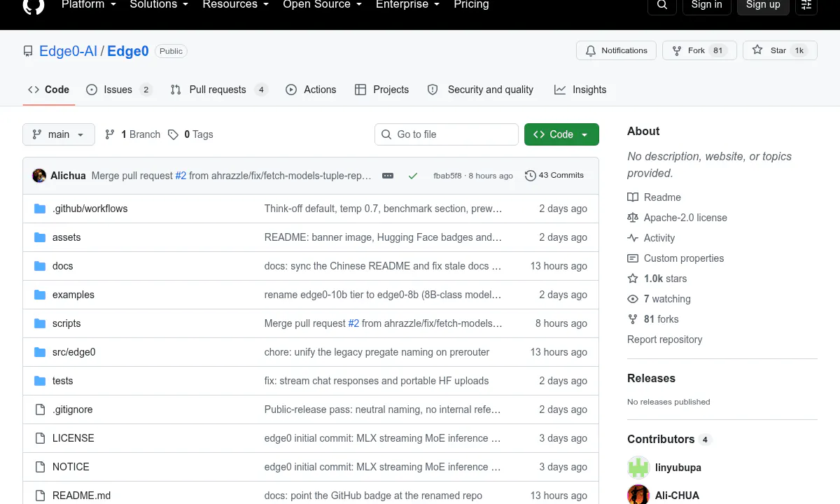The height and width of the screenshot is (504, 840).
Task: Click the .gitignore file icon
Action: tap(40, 409)
